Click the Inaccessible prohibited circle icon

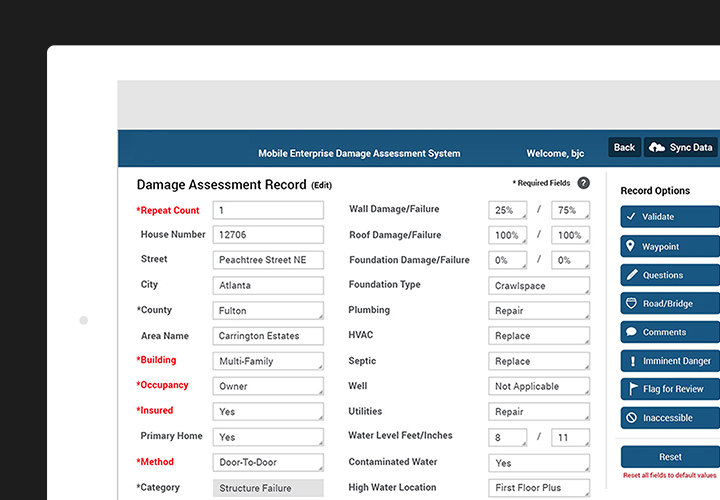click(632, 417)
